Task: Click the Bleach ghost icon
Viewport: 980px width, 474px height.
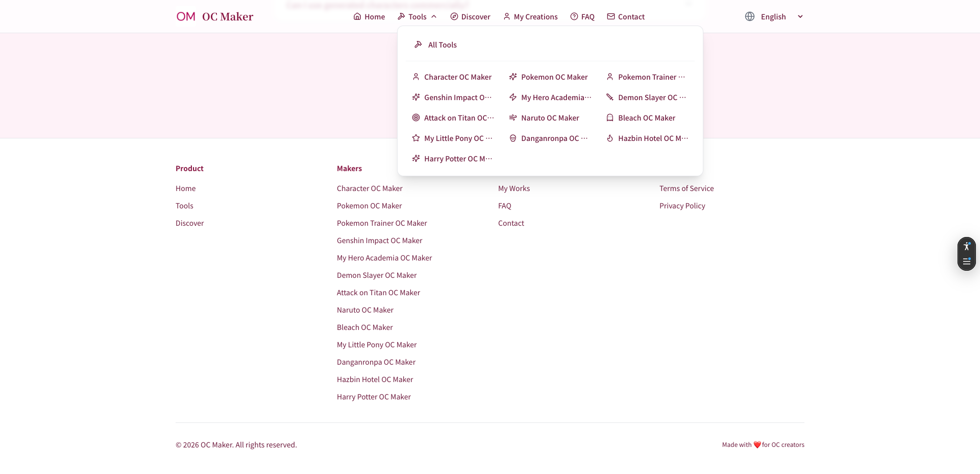Action: [610, 117]
